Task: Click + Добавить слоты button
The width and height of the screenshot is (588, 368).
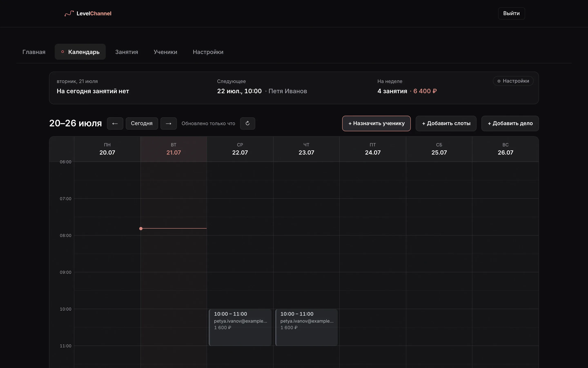Action: click(446, 123)
